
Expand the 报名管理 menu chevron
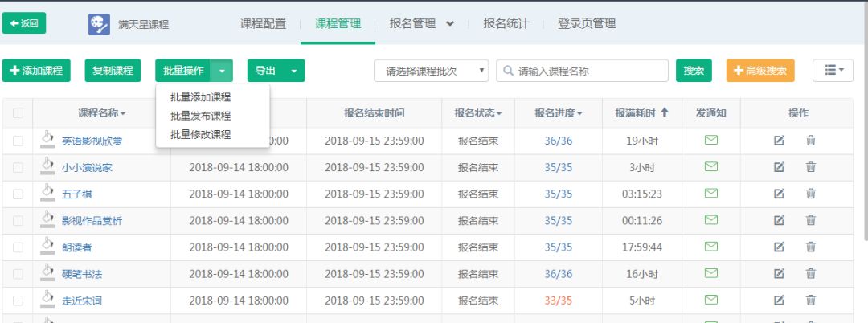tap(450, 24)
